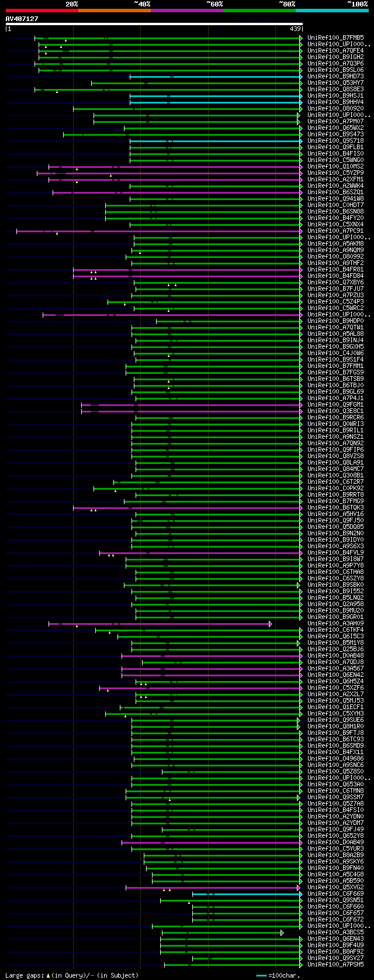Viewport: 374px width, 980px height.
Task: Open hit UniRef100_A2YDM7
Action: point(335,823)
